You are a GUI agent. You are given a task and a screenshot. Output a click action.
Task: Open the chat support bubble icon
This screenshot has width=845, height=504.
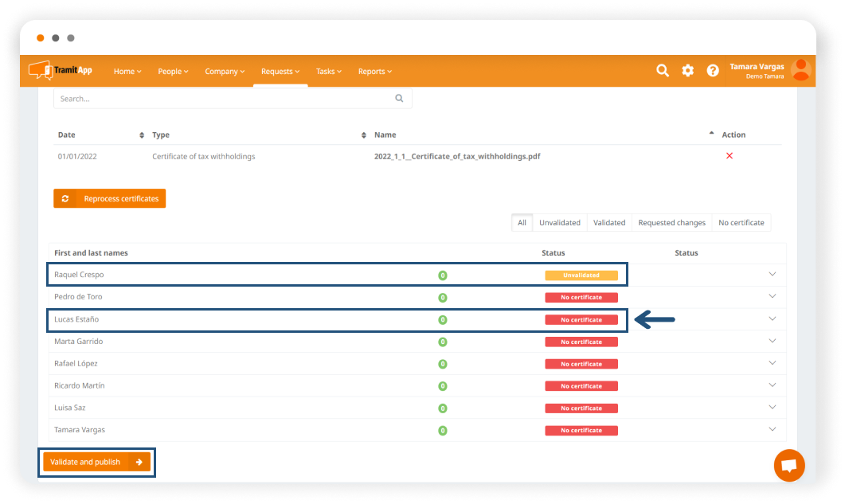(x=789, y=465)
